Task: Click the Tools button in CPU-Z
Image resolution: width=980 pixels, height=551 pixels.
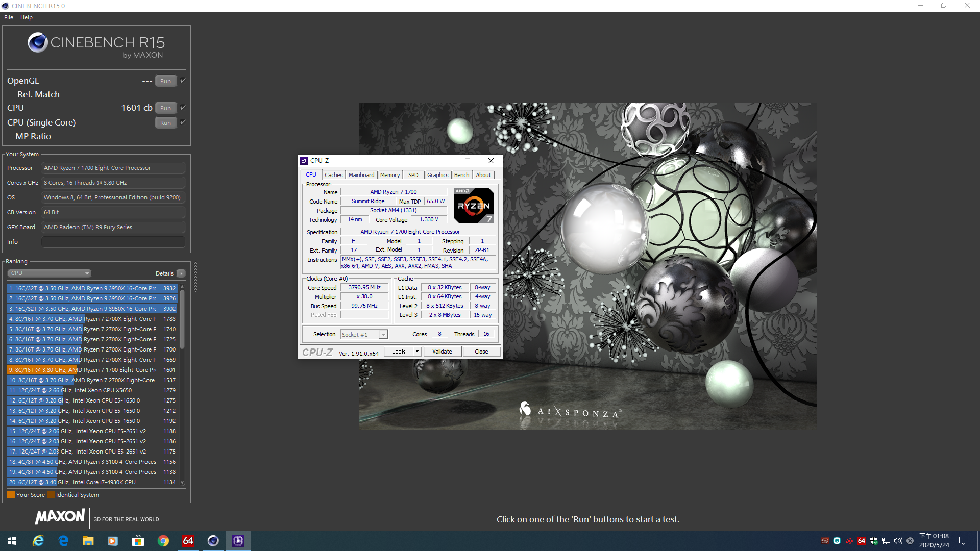Action: coord(399,352)
